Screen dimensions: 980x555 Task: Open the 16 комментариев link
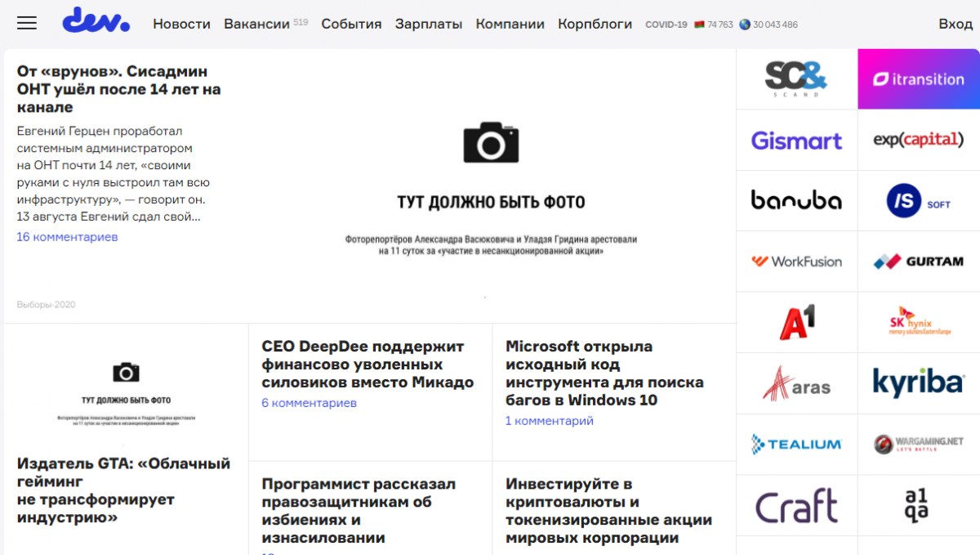[67, 237]
